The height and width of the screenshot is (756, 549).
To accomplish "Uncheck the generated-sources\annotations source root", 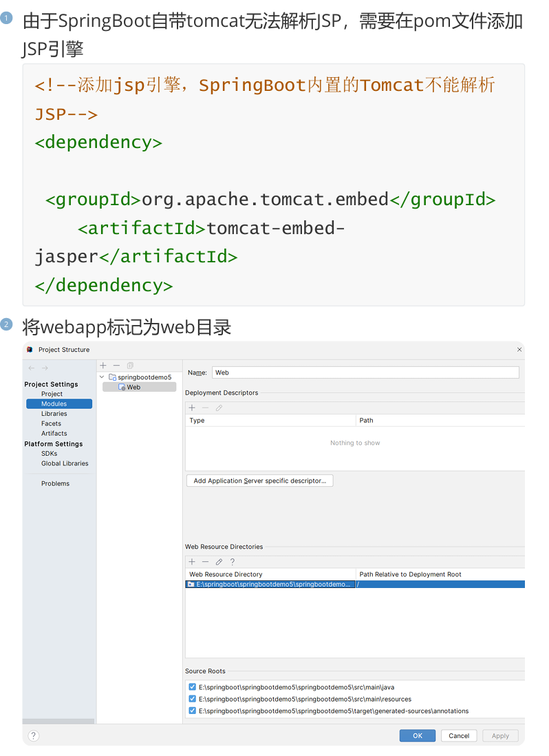I will pyautogui.click(x=193, y=711).
